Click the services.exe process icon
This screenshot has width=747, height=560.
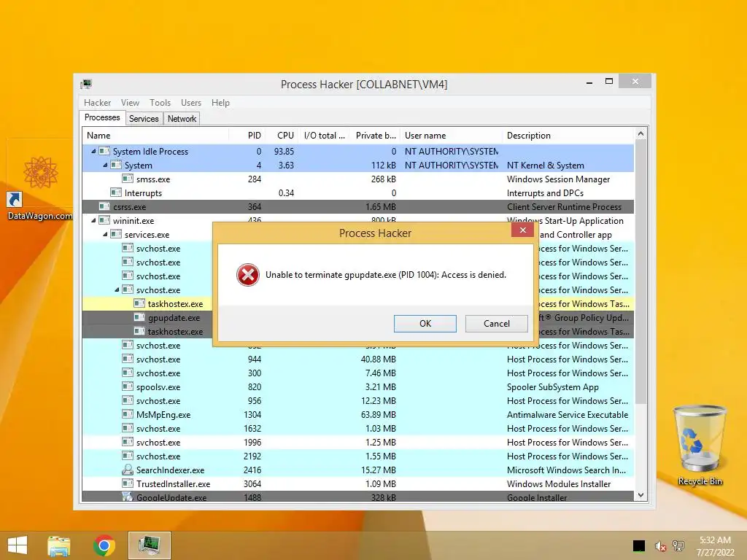point(116,234)
